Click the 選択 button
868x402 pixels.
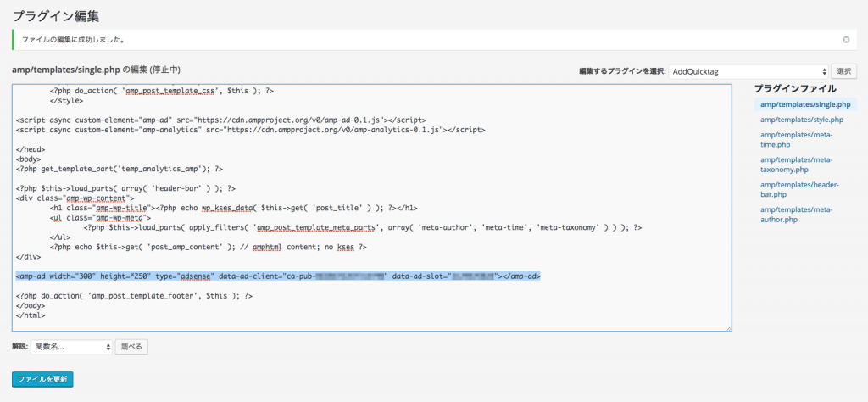click(844, 71)
